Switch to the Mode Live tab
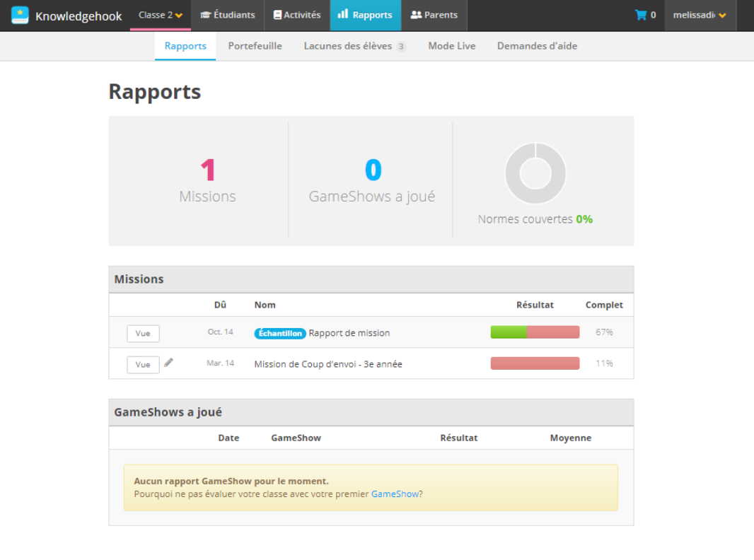Viewport: 754px width, 560px height. pos(452,46)
